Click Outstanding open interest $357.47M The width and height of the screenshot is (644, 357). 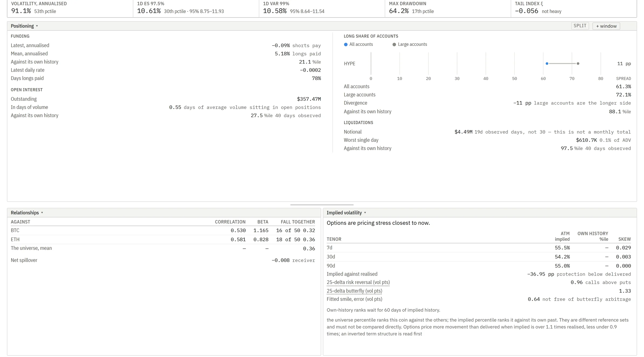click(x=309, y=99)
